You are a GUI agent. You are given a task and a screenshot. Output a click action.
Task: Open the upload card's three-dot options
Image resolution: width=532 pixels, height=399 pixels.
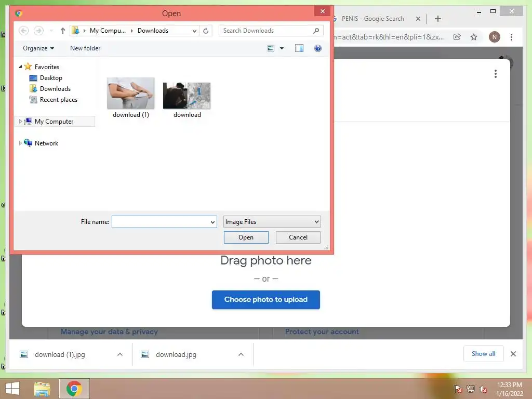pyautogui.click(x=495, y=74)
